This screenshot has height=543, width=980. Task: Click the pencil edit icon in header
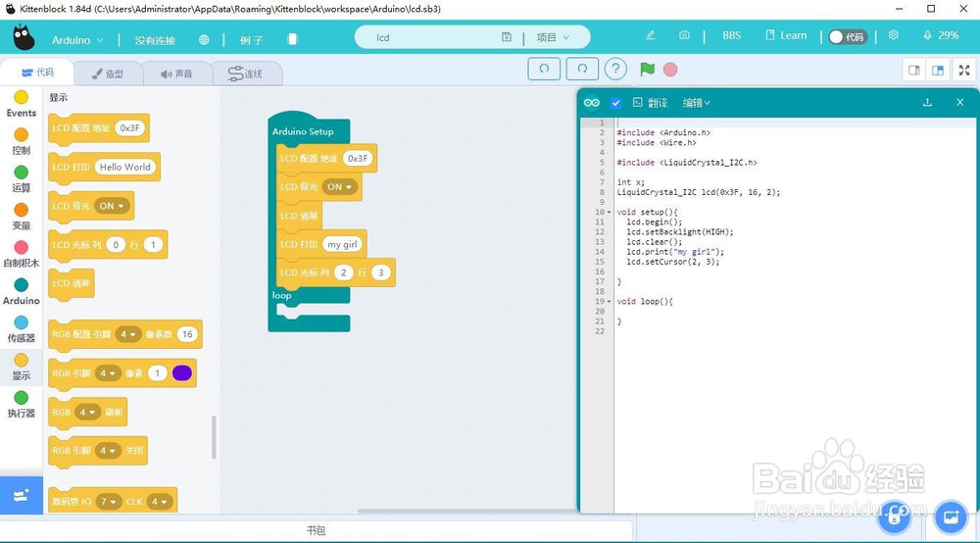click(650, 35)
